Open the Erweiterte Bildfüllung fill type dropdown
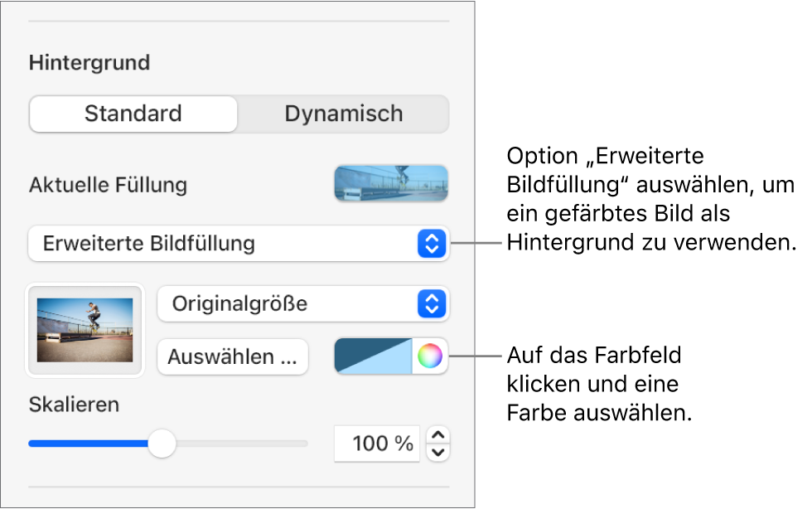 coord(224,244)
